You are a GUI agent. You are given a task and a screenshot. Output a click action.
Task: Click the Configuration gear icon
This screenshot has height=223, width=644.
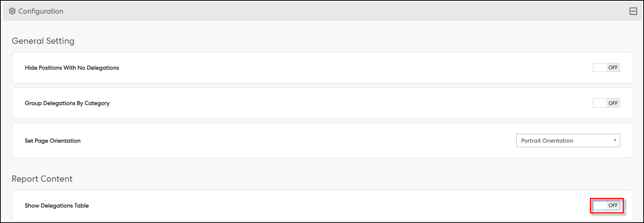tap(12, 11)
